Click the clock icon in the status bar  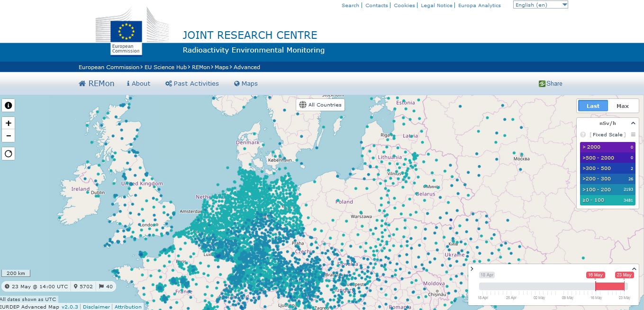8,286
